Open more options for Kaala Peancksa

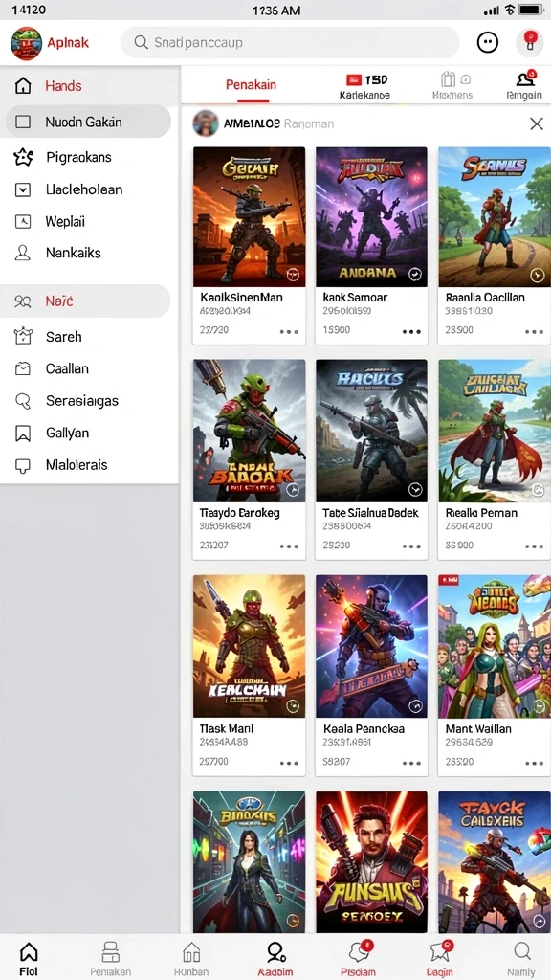[x=411, y=763]
